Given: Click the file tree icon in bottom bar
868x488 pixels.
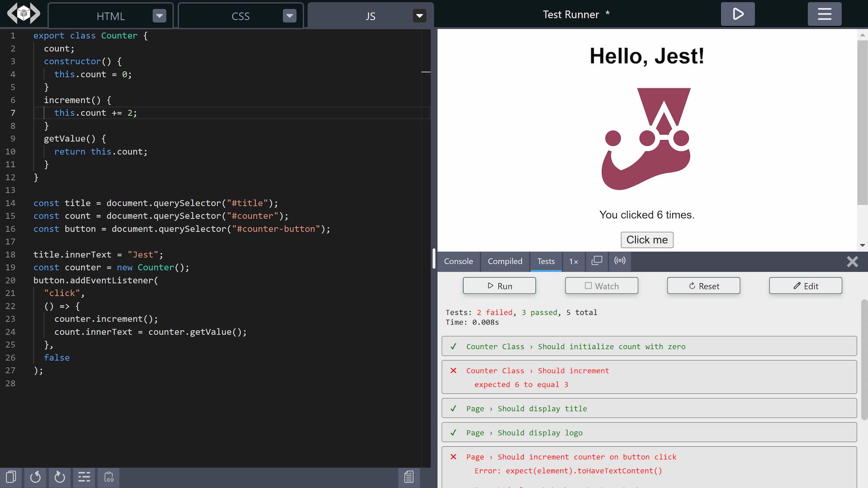Looking at the screenshot, I should (x=83, y=477).
